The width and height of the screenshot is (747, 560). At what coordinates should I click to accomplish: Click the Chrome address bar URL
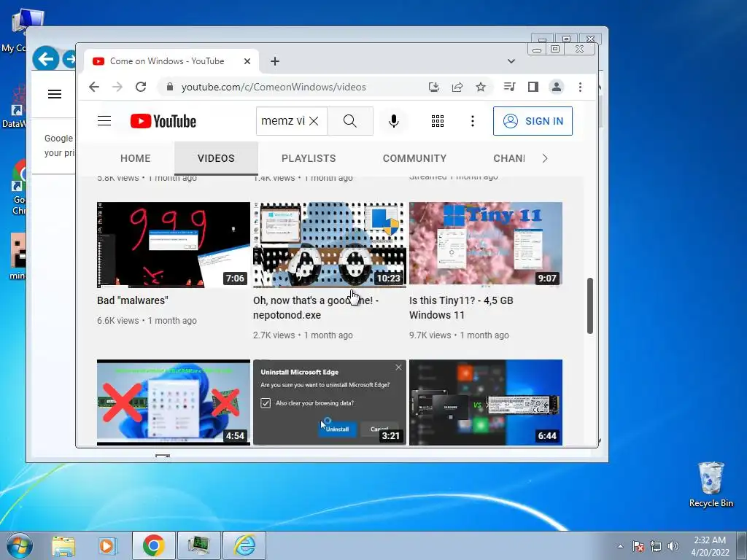point(274,87)
